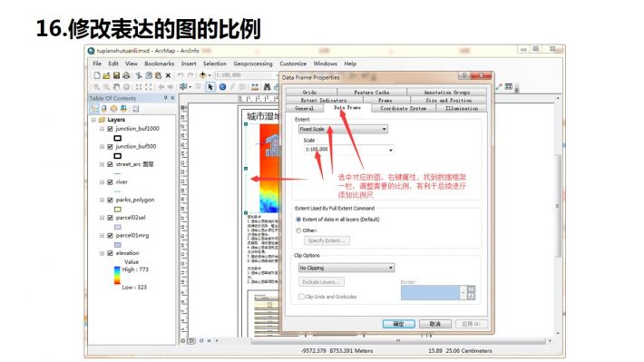Select the Pan hand tool

(117, 87)
